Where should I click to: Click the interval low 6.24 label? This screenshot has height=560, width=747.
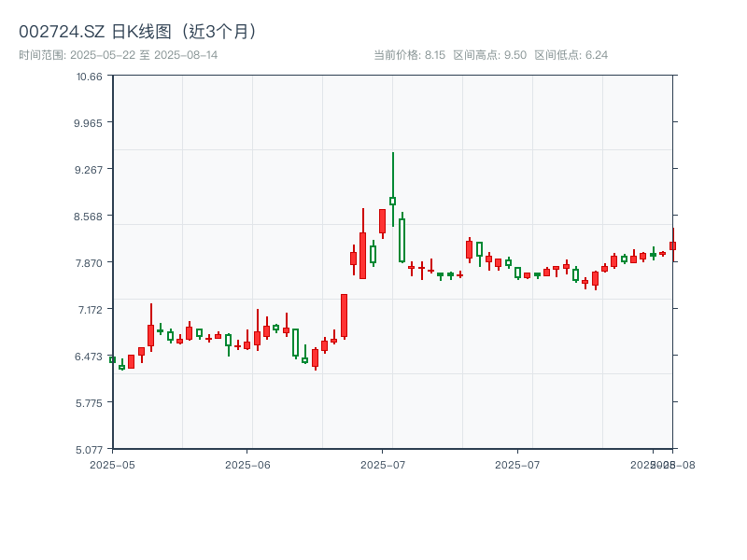click(571, 55)
